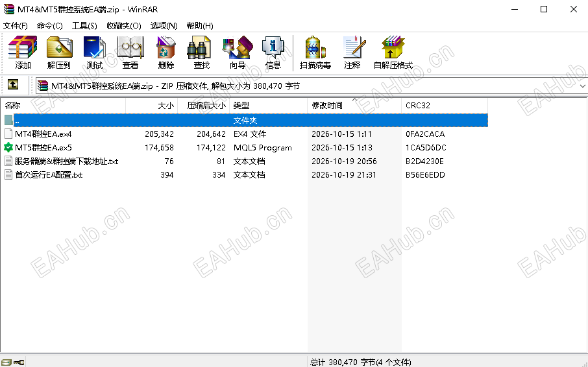Click modified time 2026-10-15 1:11
The image size is (588, 367).
[341, 134]
